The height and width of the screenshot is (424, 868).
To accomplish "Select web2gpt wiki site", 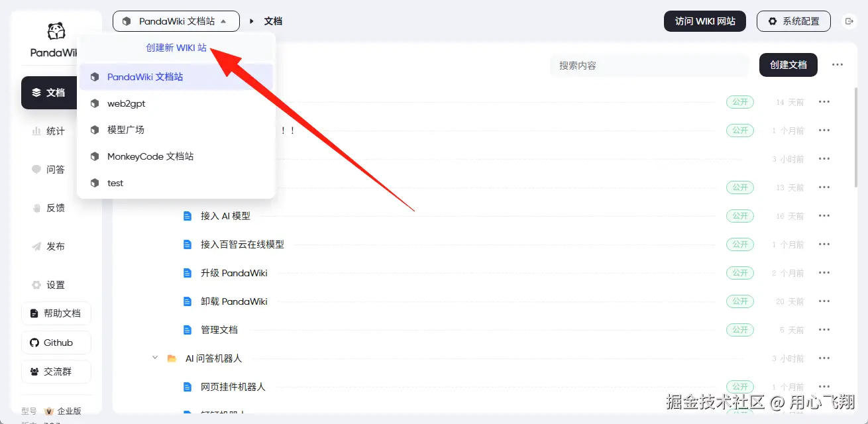I will point(176,103).
